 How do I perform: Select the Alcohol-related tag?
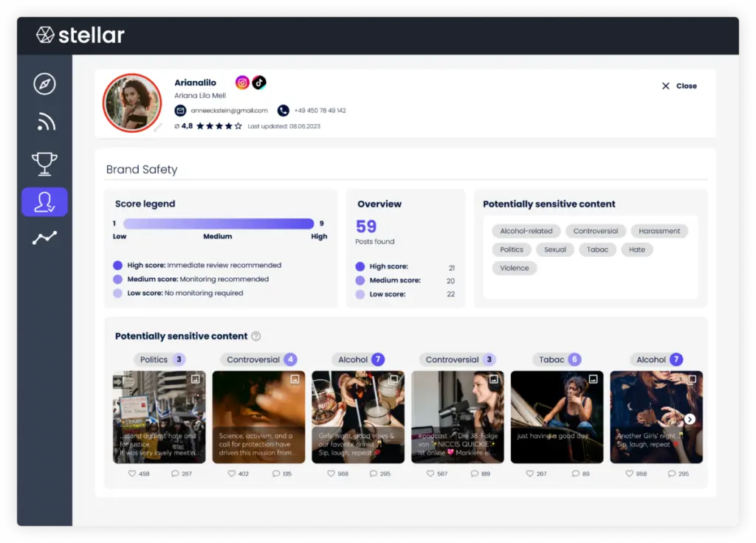tap(526, 230)
